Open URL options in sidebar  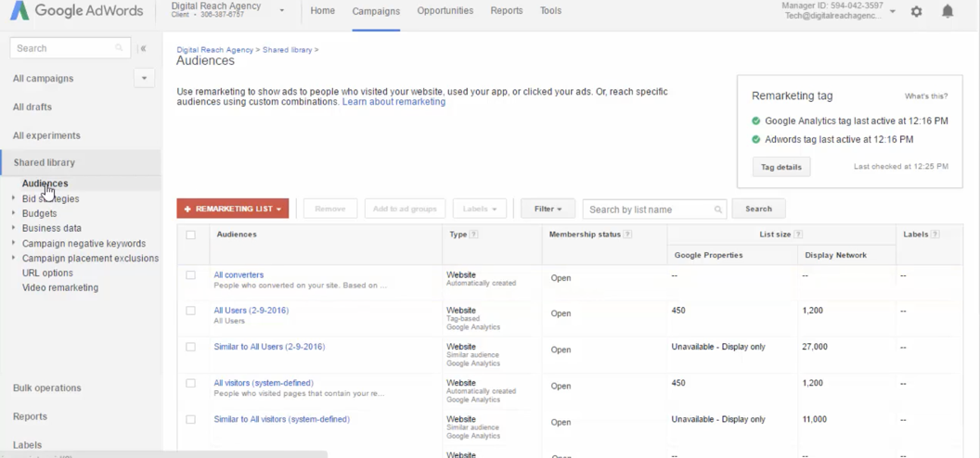point(47,274)
